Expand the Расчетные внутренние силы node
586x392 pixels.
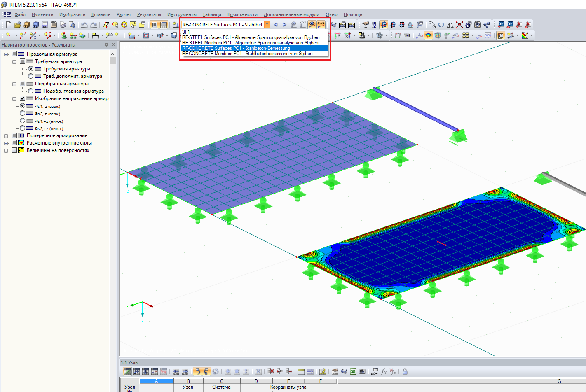[x=6, y=143]
